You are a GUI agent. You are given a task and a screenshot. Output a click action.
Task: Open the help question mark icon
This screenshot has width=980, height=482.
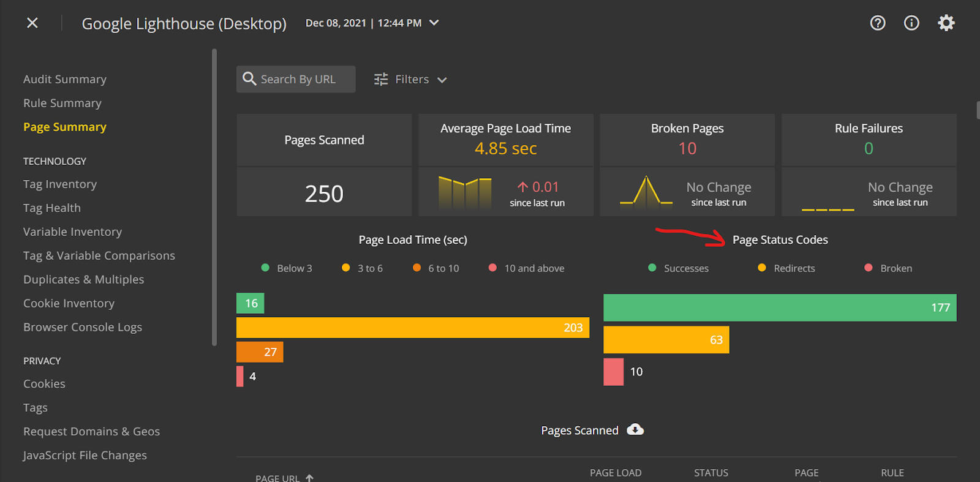click(878, 23)
